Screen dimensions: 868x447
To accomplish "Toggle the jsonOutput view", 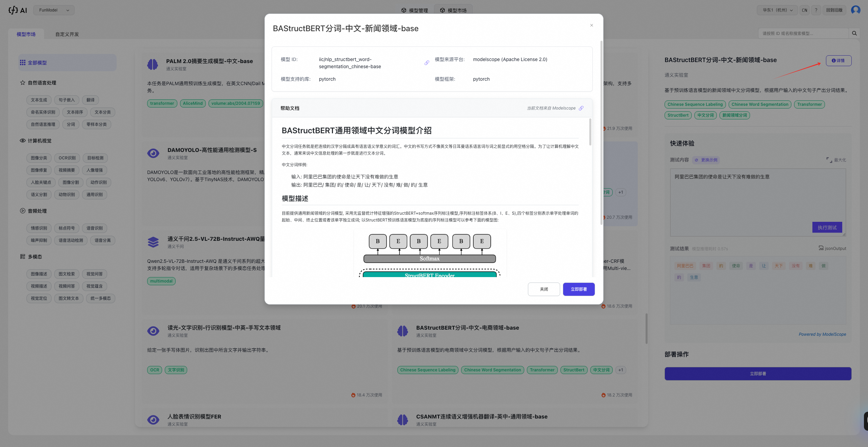I will point(832,248).
